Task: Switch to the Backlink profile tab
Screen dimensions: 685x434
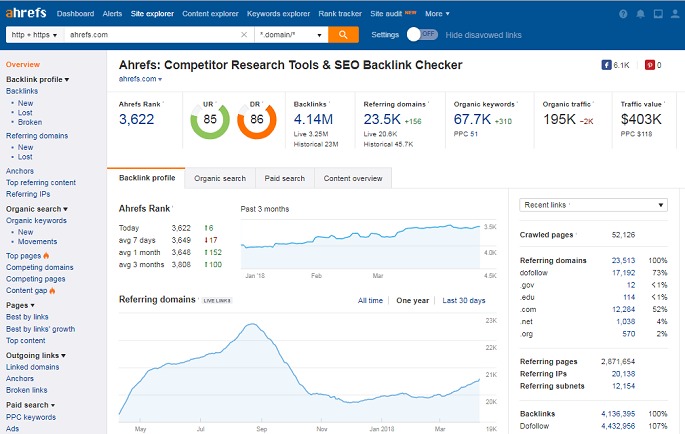Action: pos(146,178)
